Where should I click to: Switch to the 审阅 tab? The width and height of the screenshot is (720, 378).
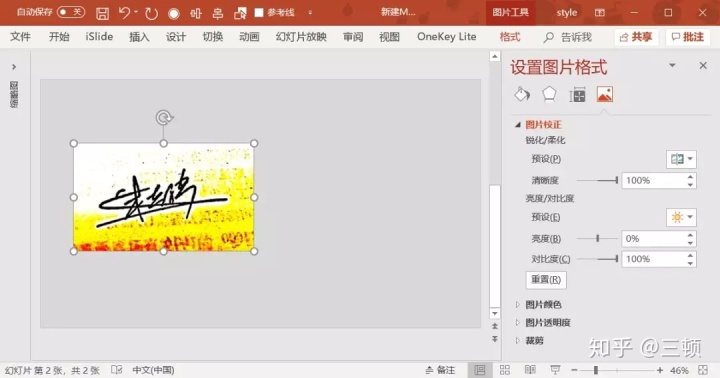click(353, 37)
